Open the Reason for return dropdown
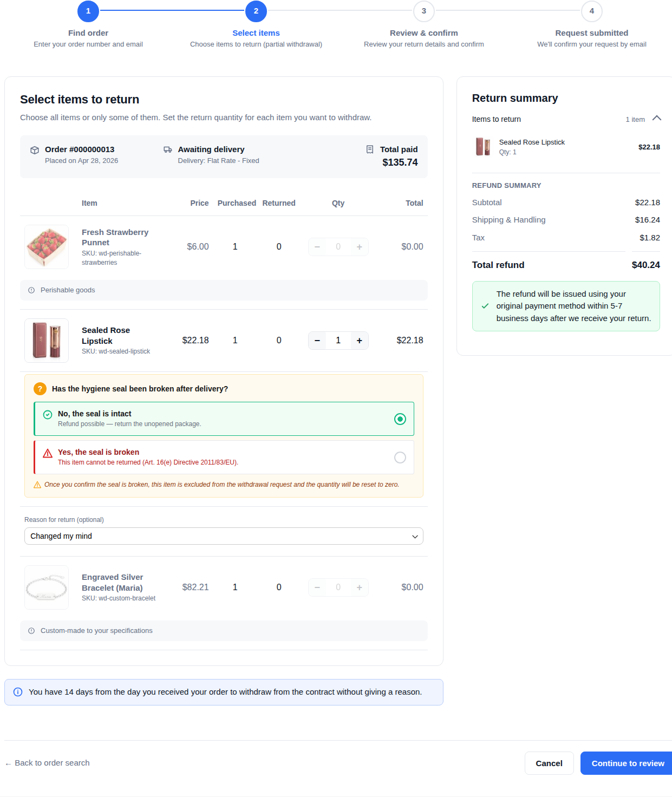 pos(224,536)
